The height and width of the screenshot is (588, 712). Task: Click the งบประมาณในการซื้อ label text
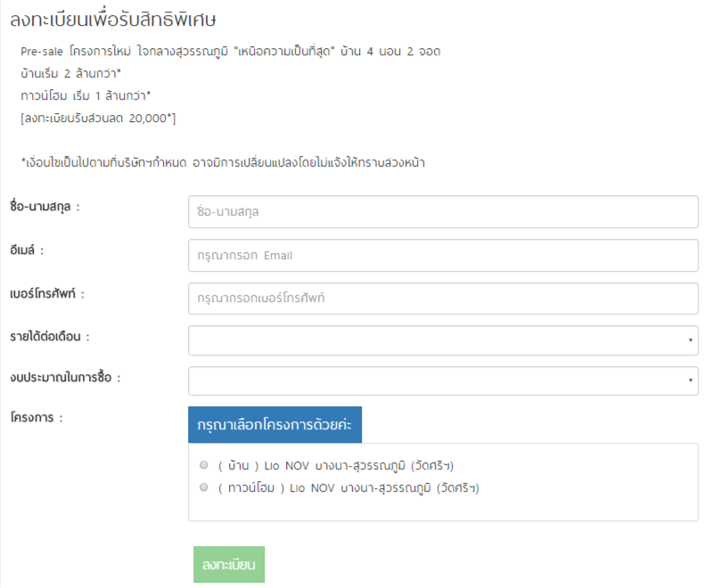pyautogui.click(x=65, y=378)
